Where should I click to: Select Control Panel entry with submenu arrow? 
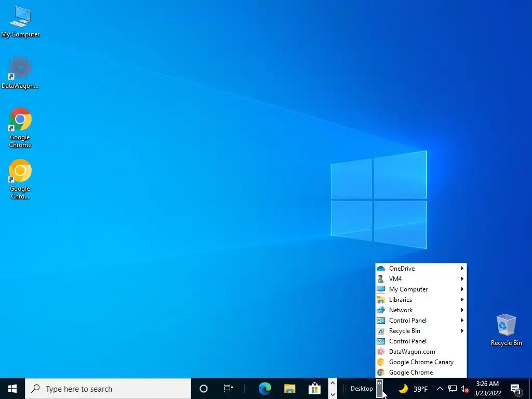(421, 321)
